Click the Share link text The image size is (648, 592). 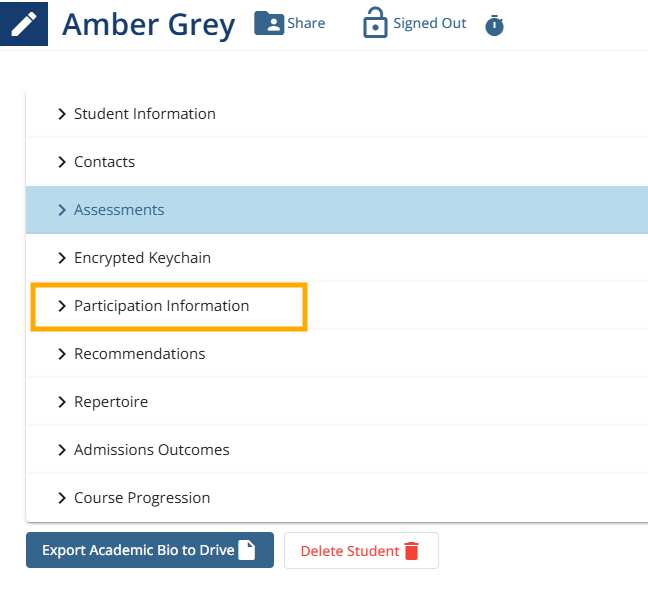306,23
